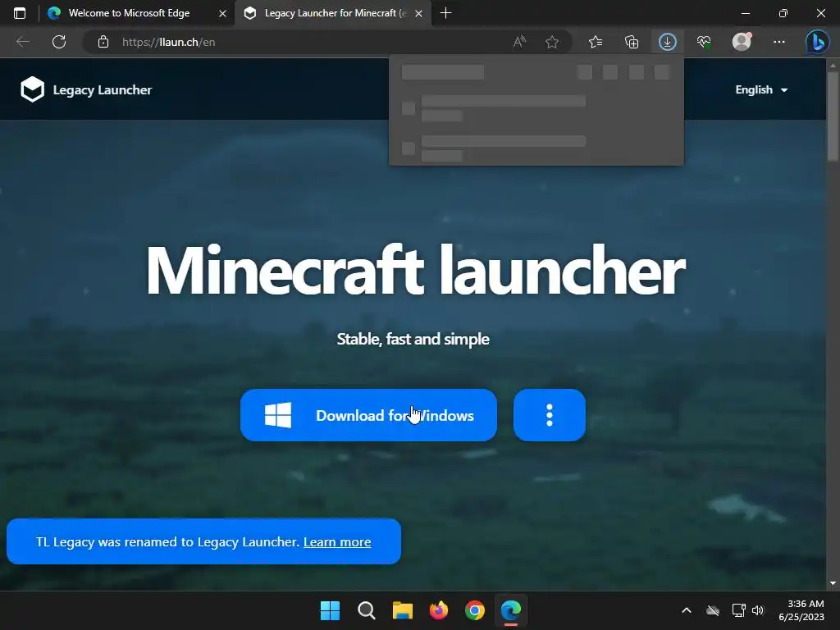840x630 pixels.
Task: Open Windows taskbar Search
Action: point(367,610)
